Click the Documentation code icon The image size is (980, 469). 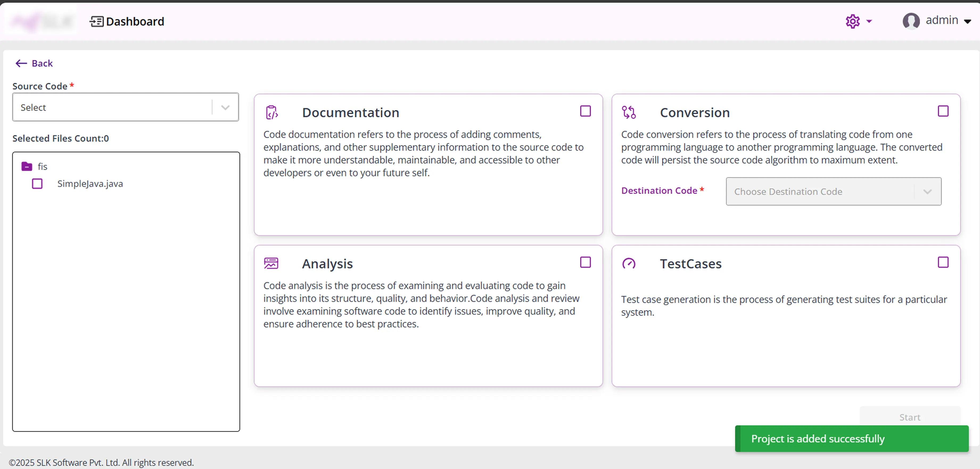[x=272, y=112]
